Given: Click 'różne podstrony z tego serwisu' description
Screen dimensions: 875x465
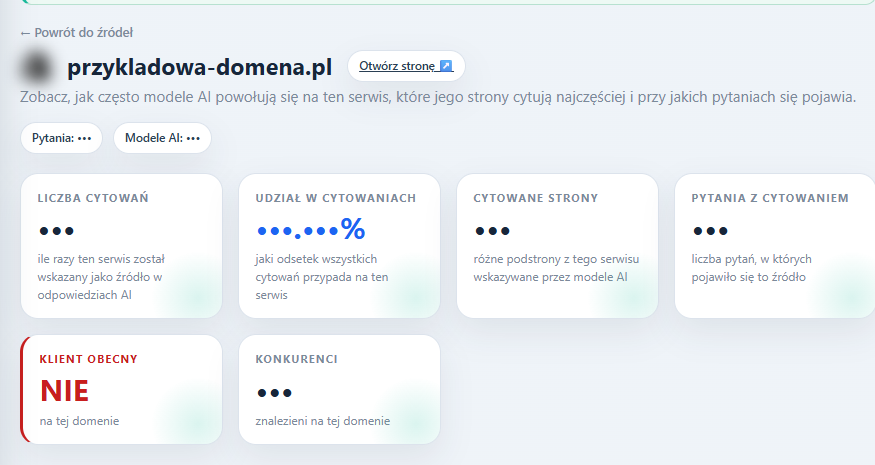Looking at the screenshot, I should coord(556,268).
